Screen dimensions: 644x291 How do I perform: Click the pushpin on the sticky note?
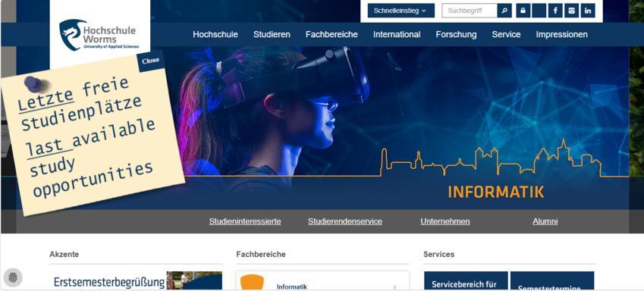click(x=34, y=84)
